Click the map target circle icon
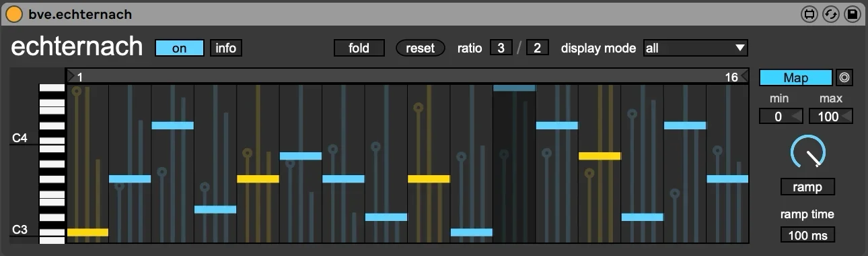Image resolution: width=868 pixels, height=256 pixels. pos(844,77)
